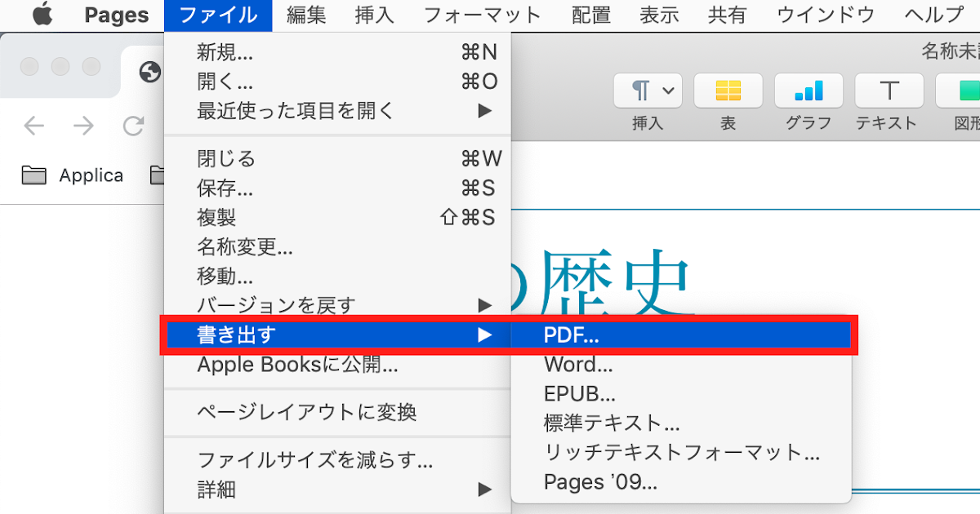Screen dimensions: 980x514
Task: Expand バージョンを戻す submenu
Action: (x=337, y=305)
